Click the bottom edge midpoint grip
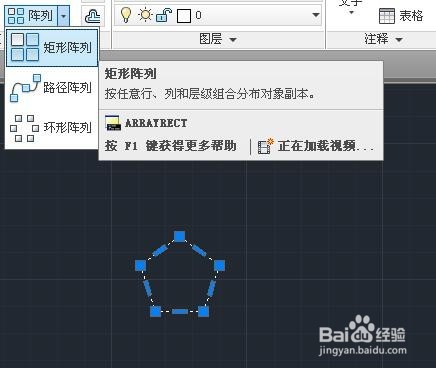The image size is (436, 368). click(180, 312)
